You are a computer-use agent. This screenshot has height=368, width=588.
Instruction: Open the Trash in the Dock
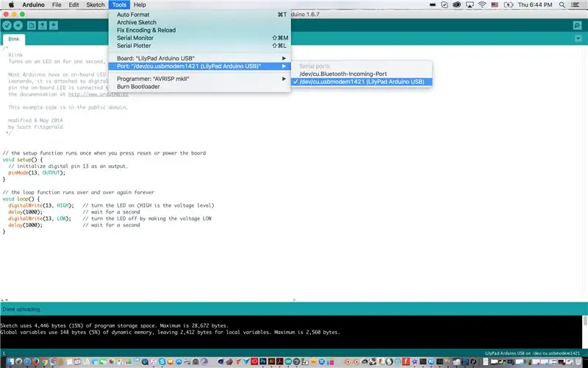(578, 361)
